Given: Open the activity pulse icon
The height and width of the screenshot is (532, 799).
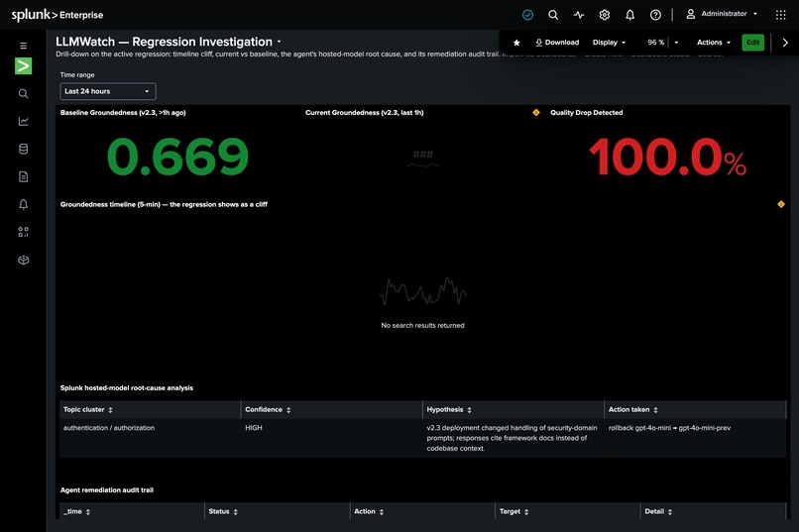Looking at the screenshot, I should pos(579,15).
